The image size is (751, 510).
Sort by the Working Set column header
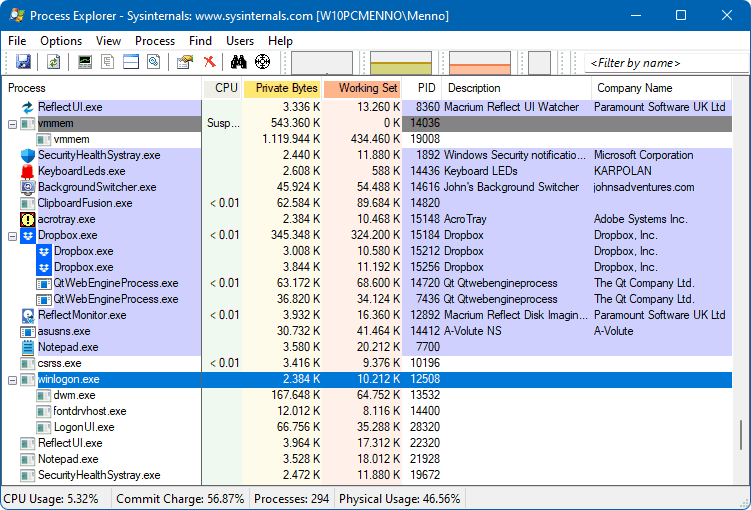point(362,88)
